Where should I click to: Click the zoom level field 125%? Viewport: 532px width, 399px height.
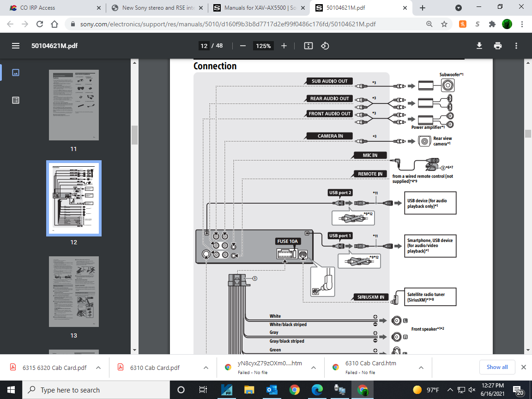tap(263, 46)
